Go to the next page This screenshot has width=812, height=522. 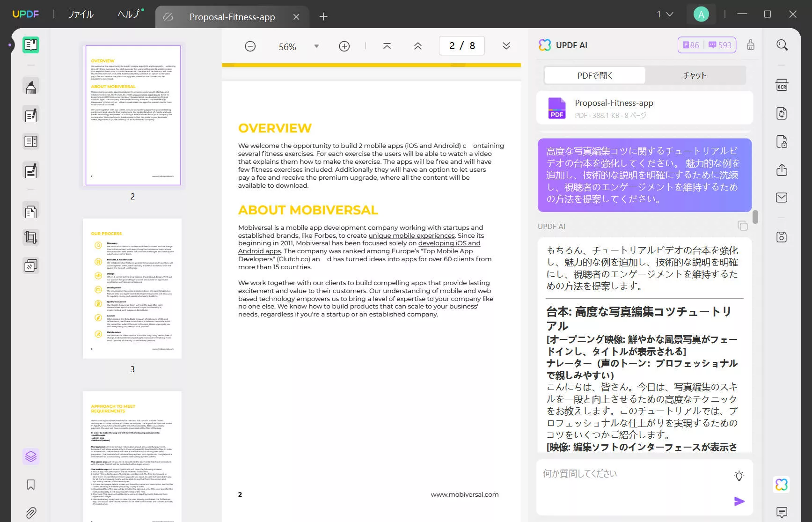pos(506,46)
